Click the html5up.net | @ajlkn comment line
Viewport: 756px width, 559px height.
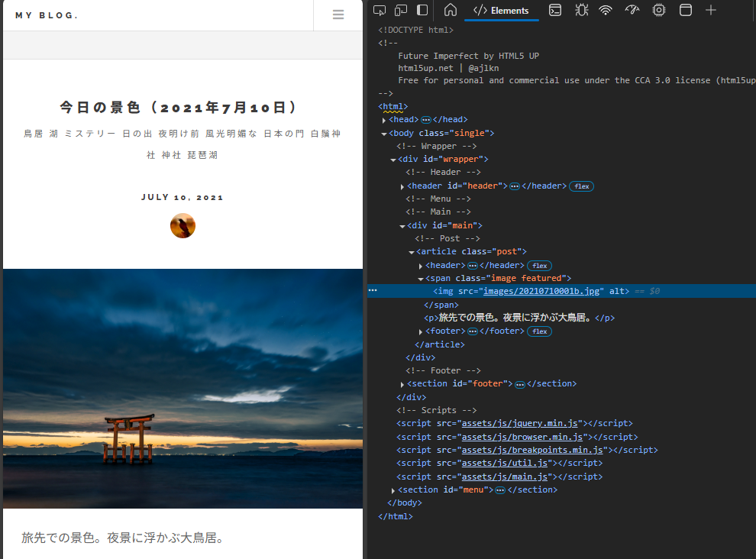click(x=448, y=68)
